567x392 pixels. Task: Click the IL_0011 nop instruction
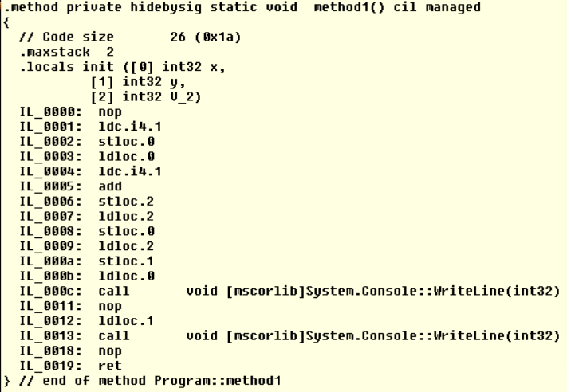pos(71,306)
